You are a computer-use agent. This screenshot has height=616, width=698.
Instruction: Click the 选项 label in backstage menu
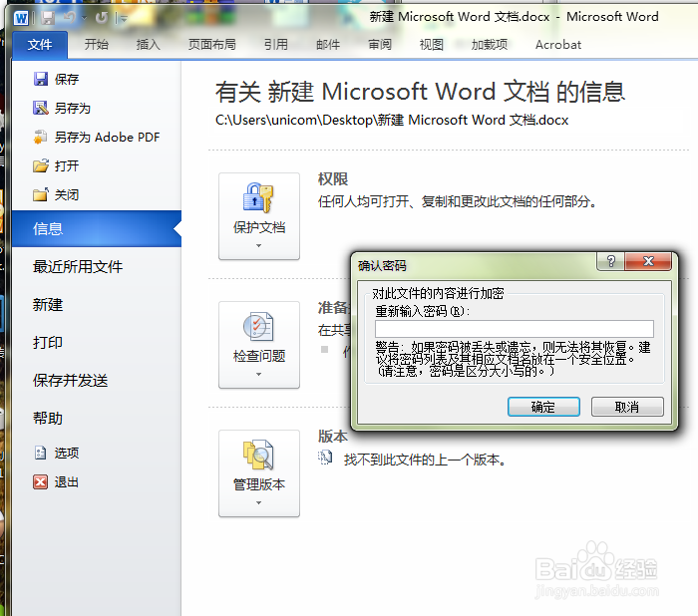(67, 454)
